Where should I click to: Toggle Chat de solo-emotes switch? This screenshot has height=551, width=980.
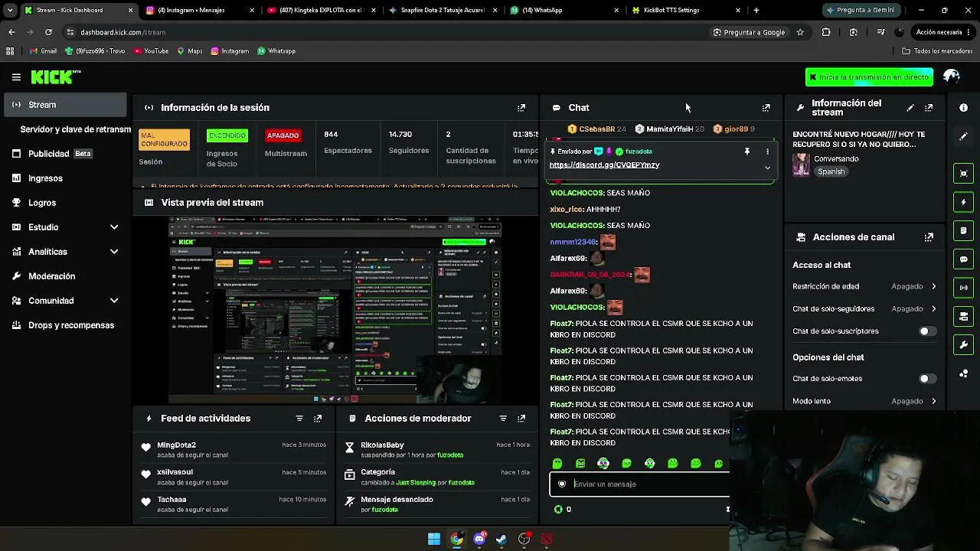(x=926, y=379)
